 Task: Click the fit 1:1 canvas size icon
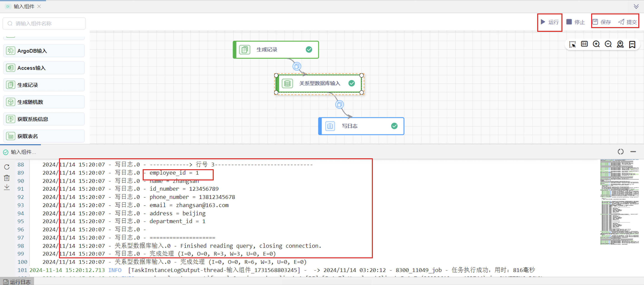pos(584,44)
